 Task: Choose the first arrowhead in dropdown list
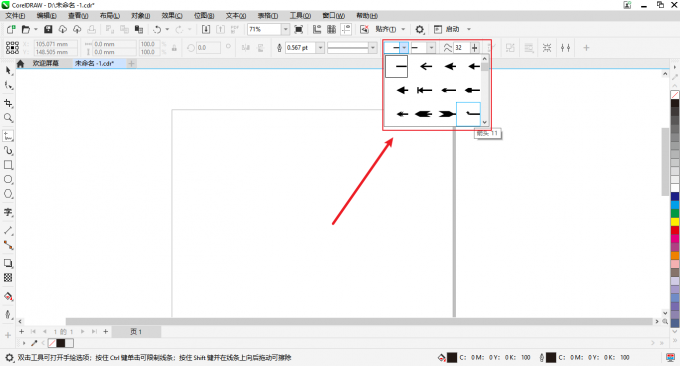click(426, 66)
